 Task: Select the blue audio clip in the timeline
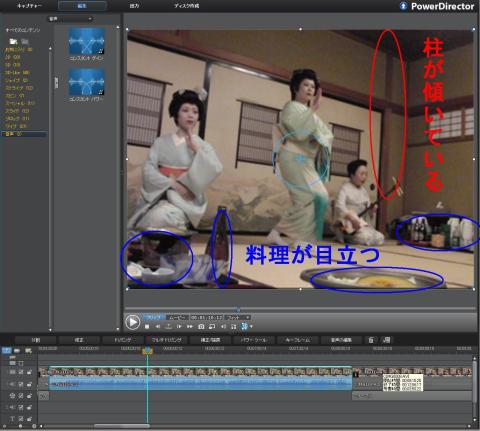[200, 384]
